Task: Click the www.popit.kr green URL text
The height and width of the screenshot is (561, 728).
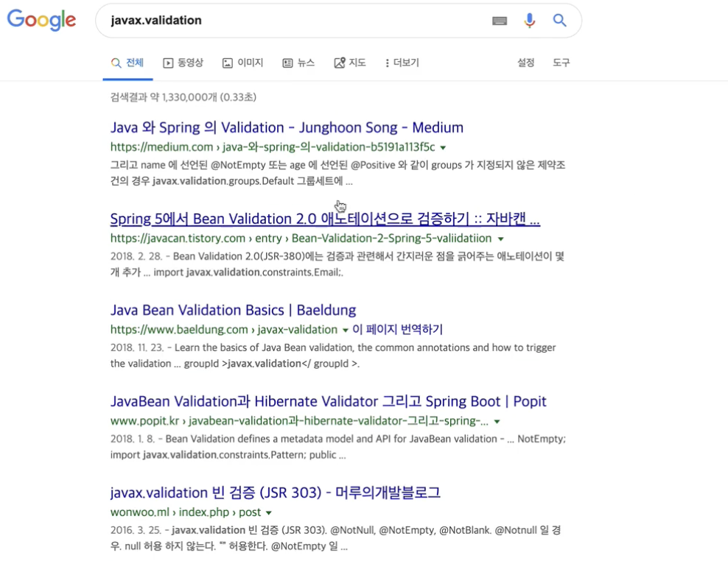Action: click(x=299, y=421)
